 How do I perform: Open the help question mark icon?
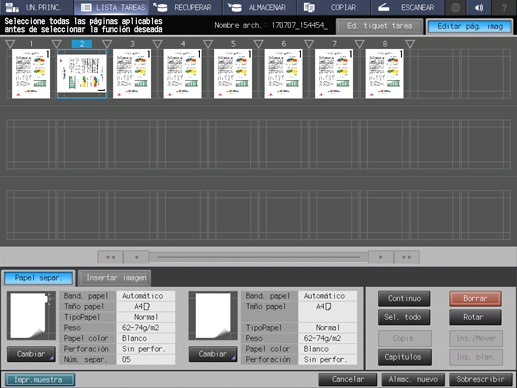coord(504,7)
